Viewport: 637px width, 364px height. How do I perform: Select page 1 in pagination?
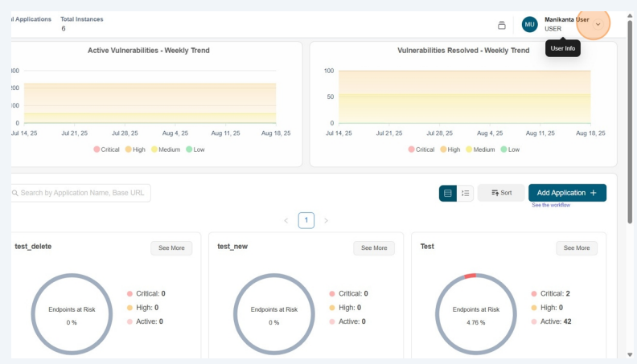[306, 220]
